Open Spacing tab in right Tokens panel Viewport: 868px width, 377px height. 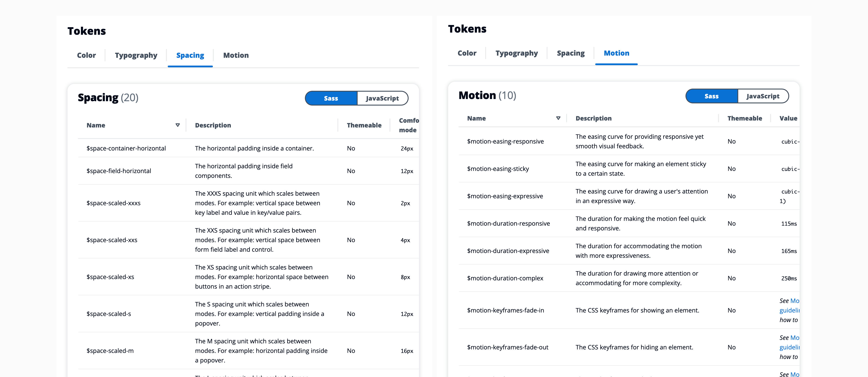coord(570,53)
